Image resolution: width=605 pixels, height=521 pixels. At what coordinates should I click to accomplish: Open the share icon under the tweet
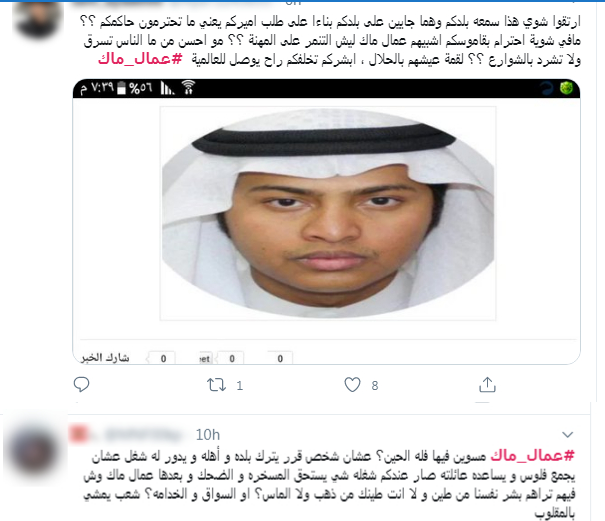(487, 385)
